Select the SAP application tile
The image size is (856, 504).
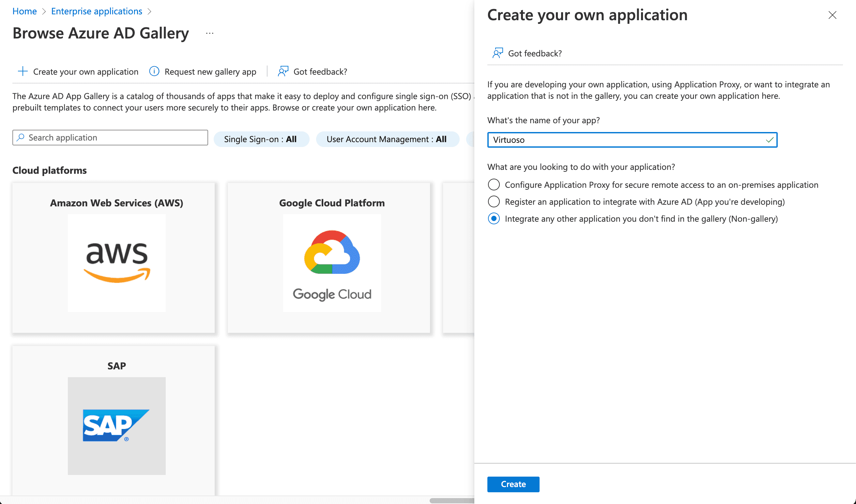tap(116, 425)
